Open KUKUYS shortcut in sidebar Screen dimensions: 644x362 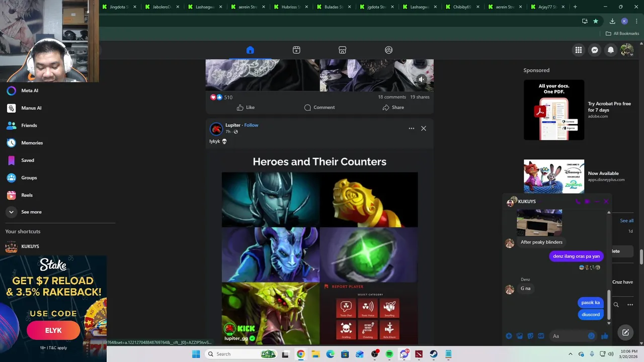[30, 246]
